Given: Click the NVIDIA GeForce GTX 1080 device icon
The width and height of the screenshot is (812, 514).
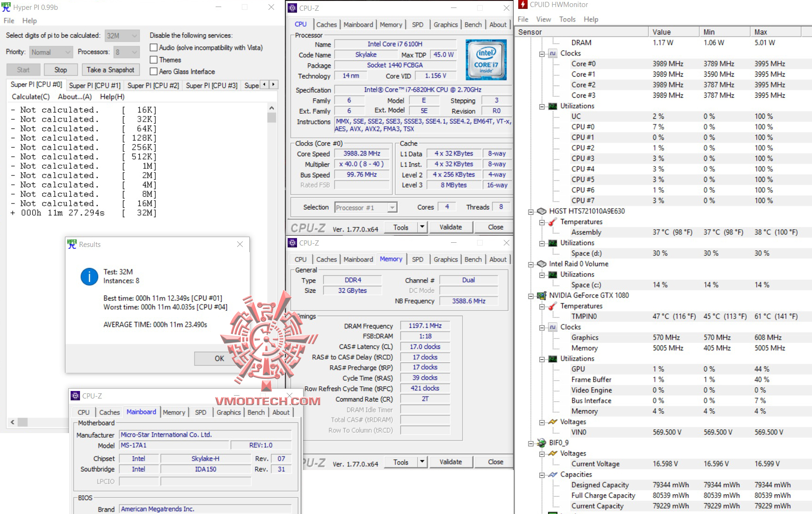Looking at the screenshot, I should 542,295.
